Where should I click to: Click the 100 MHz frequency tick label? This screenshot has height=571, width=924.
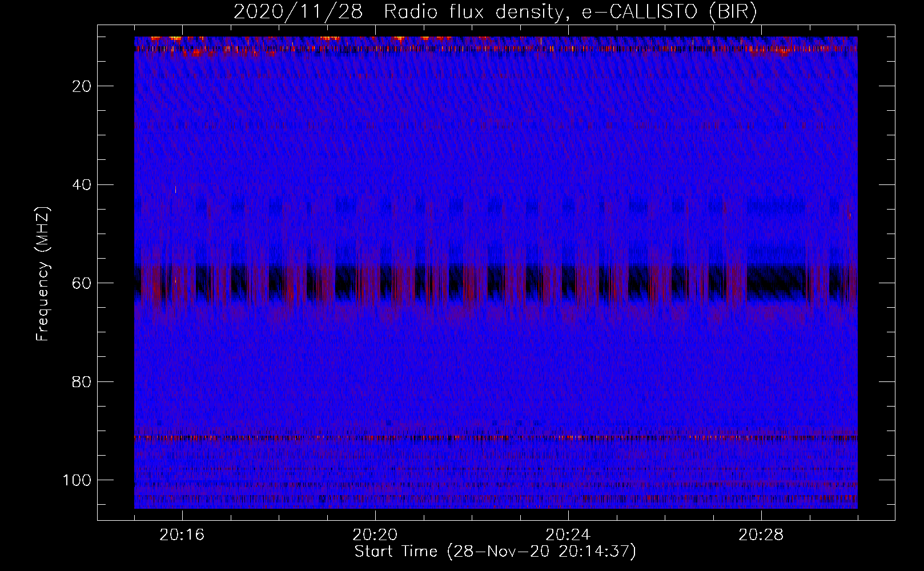click(x=78, y=480)
